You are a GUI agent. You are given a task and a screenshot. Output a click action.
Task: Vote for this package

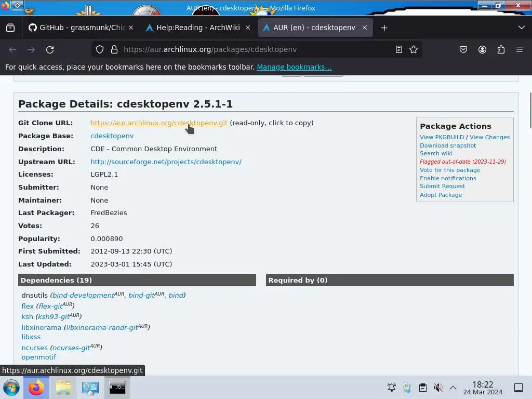(x=450, y=170)
